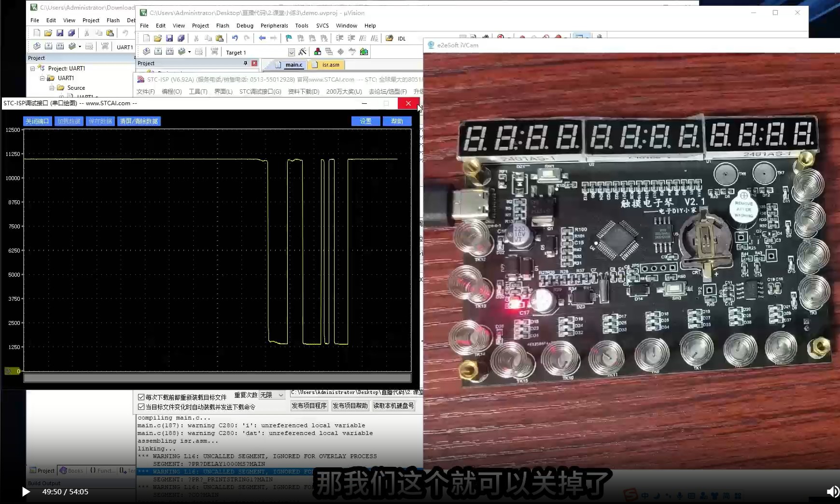Toggle auto-download when target file changes checkbox
Screen dimensions: 840x504
pos(141,407)
